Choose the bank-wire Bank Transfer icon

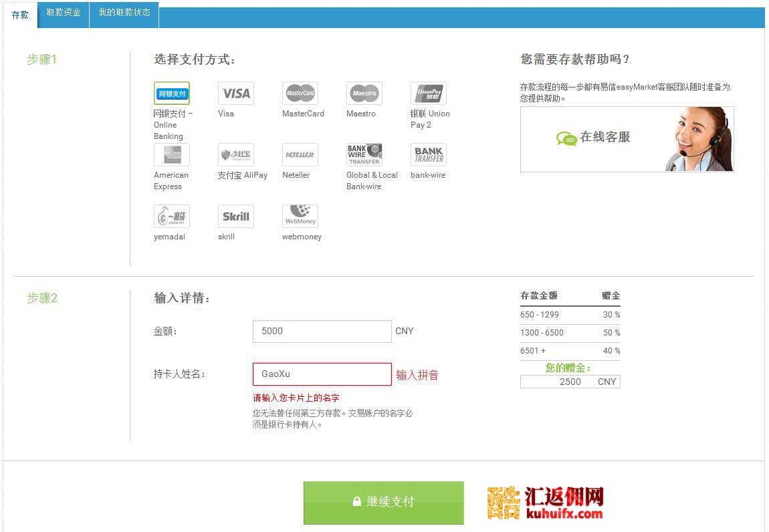pos(429,155)
